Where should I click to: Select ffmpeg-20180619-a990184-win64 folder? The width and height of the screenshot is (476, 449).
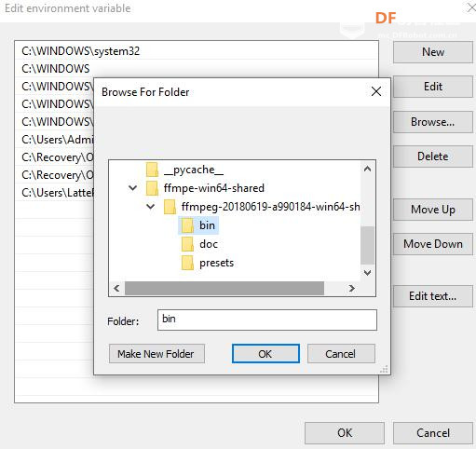point(262,207)
